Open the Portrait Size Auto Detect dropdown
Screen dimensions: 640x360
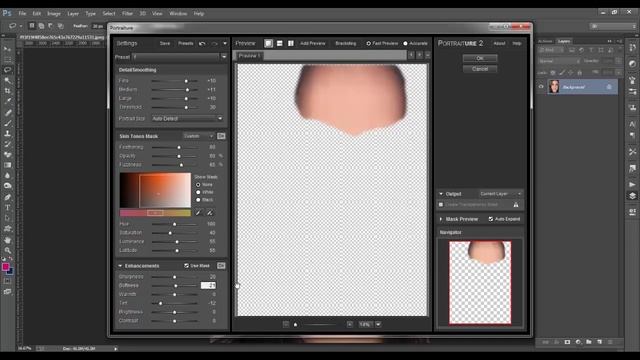187,118
